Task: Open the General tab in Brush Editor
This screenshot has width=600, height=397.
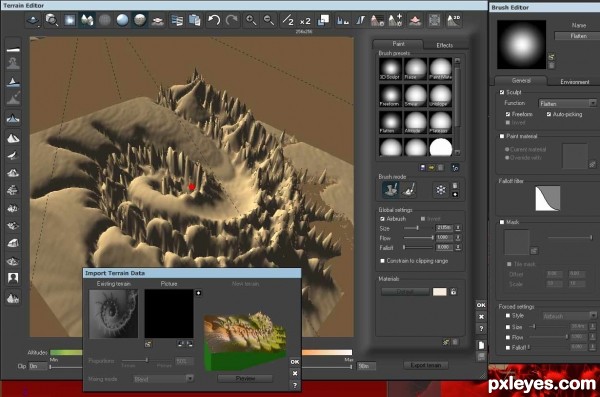Action: tap(521, 80)
